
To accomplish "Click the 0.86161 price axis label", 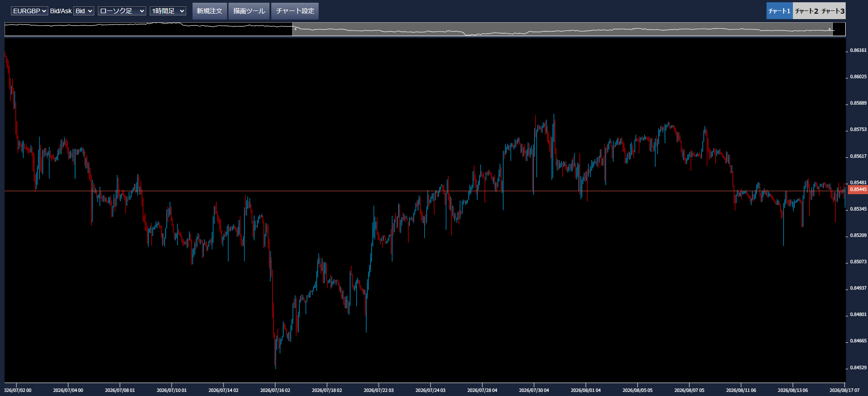I will [858, 50].
